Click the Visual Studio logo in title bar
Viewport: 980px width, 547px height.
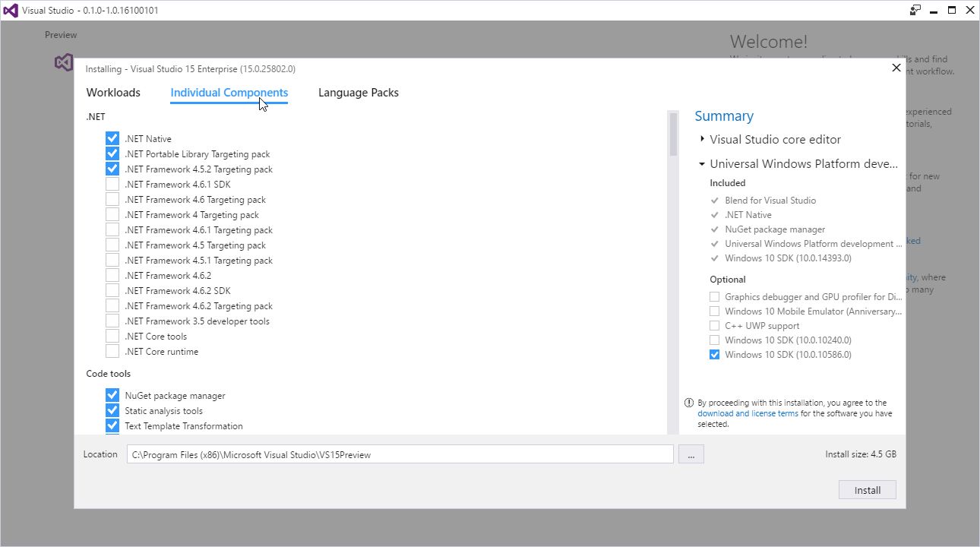[11, 11]
